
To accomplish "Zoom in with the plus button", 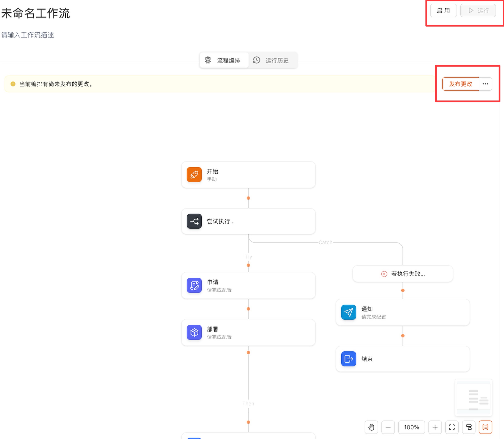I will [435, 427].
